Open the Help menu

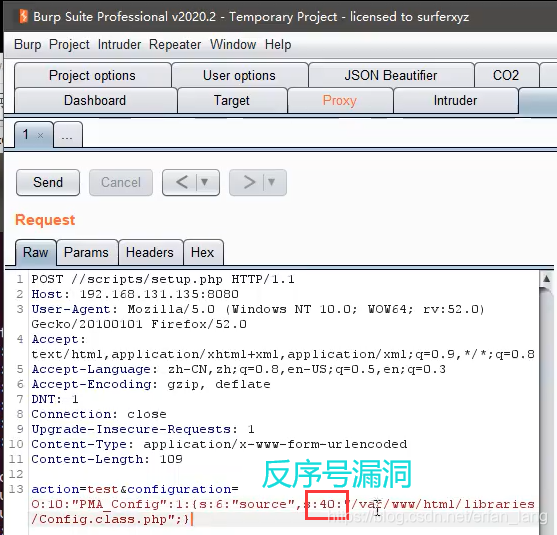[x=278, y=45]
